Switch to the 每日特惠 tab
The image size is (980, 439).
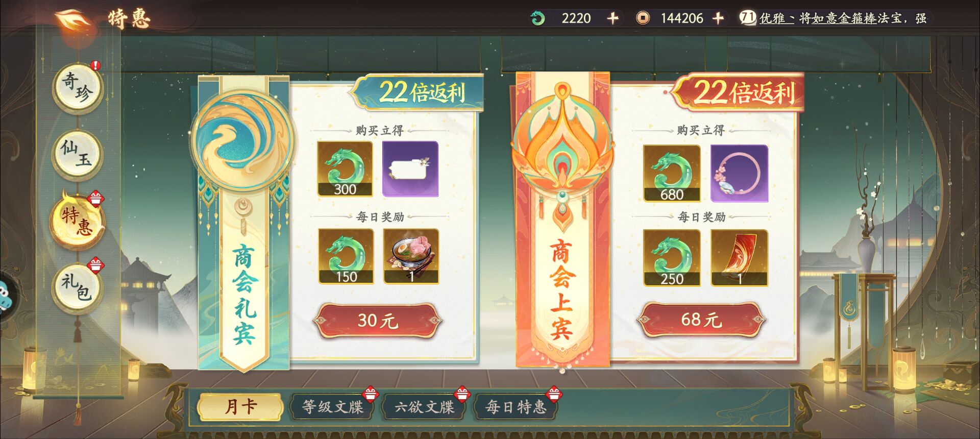pos(516,407)
